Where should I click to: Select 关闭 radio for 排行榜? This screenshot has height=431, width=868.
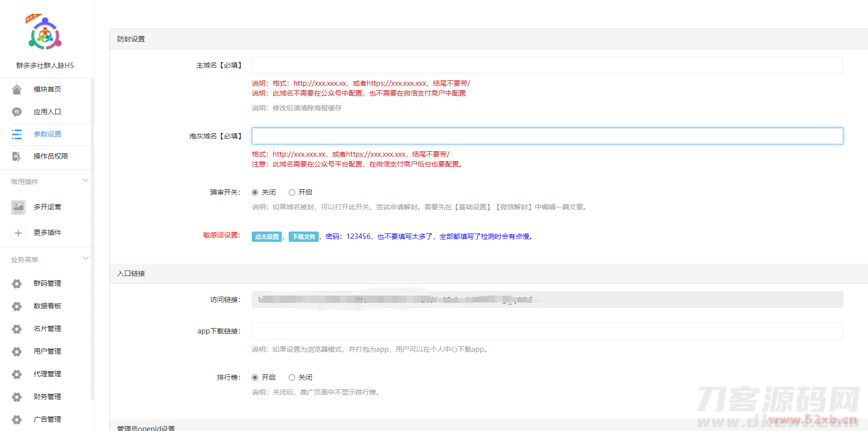[x=292, y=378]
